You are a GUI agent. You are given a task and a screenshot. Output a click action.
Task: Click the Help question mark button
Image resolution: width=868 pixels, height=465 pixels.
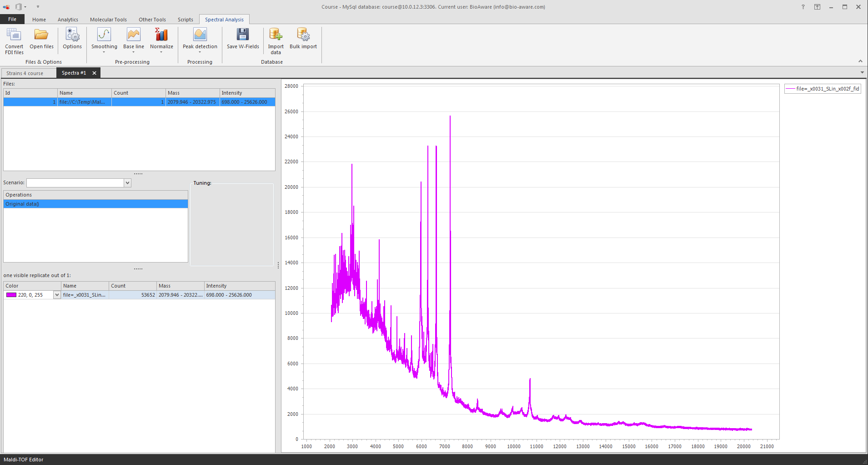coord(803,7)
